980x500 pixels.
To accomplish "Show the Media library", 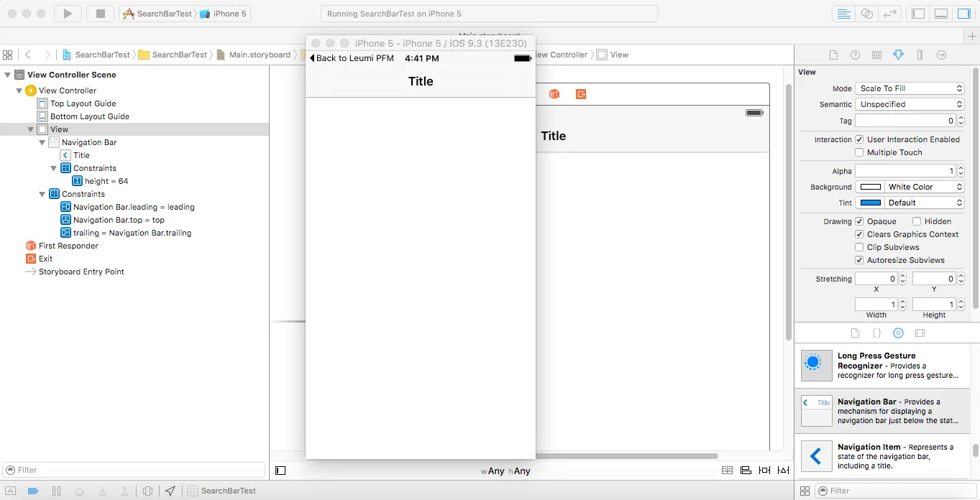I will 920,333.
